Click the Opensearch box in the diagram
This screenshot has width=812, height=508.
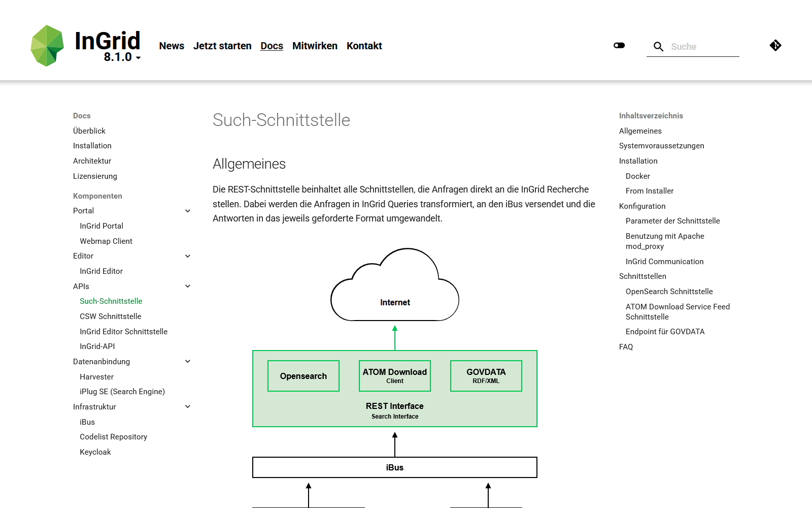click(303, 376)
